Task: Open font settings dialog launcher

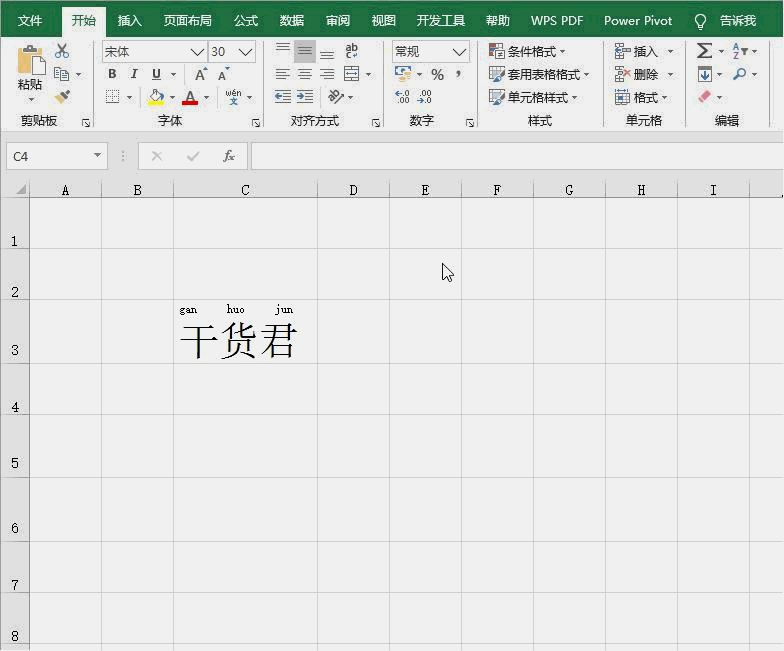Action: click(256, 122)
